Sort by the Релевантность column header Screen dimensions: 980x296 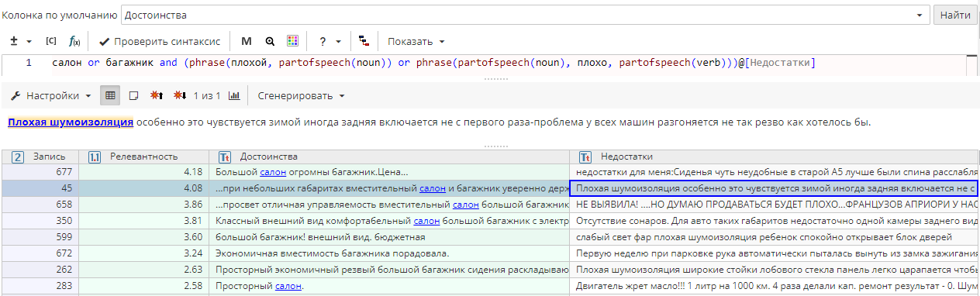[x=143, y=157]
